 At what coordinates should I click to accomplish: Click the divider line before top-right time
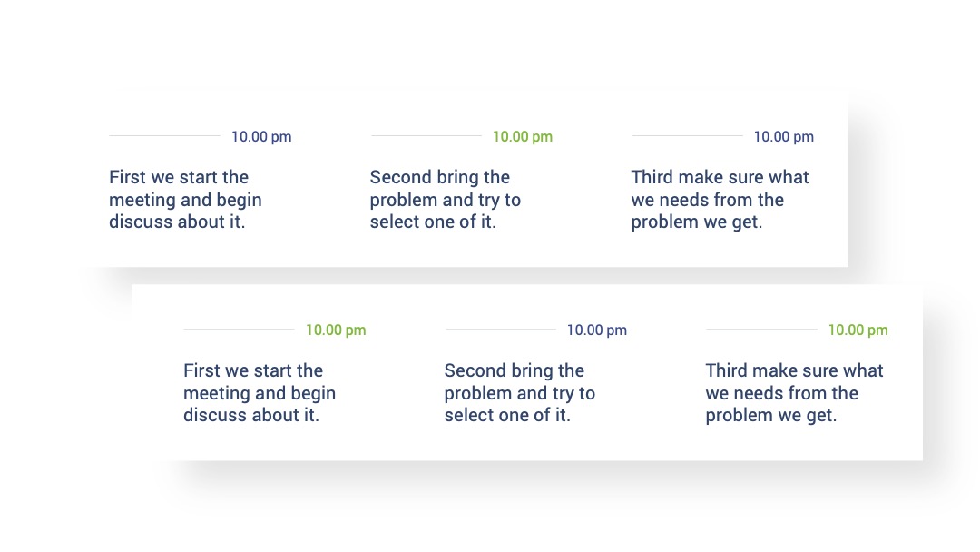pos(687,135)
